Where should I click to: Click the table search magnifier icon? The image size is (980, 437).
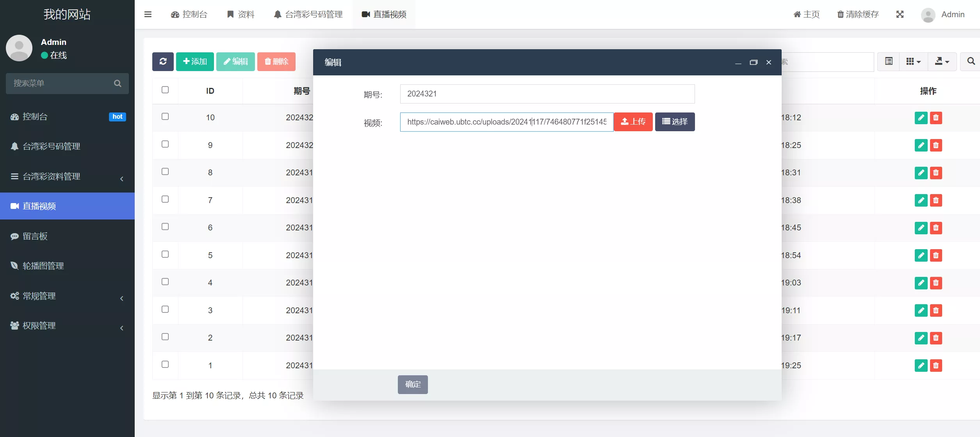point(971,61)
